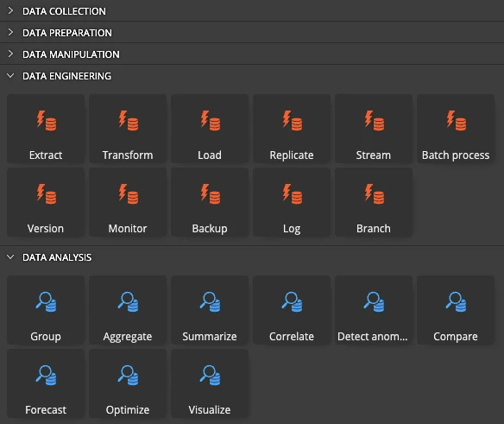Collapse the Data Analysis section chevron

click(x=10, y=257)
